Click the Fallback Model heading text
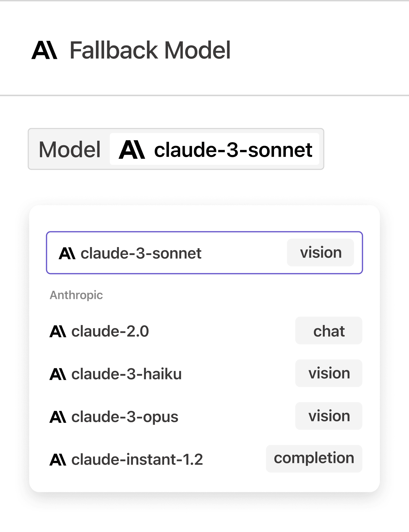Viewport: 409px width, 532px height. pyautogui.click(x=150, y=50)
